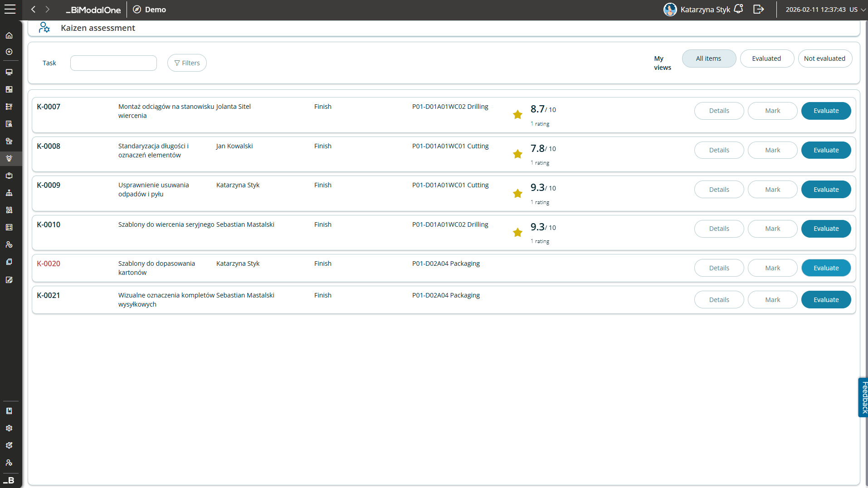Click the settings gear in sidebar
868x488 pixels.
click(x=9, y=428)
